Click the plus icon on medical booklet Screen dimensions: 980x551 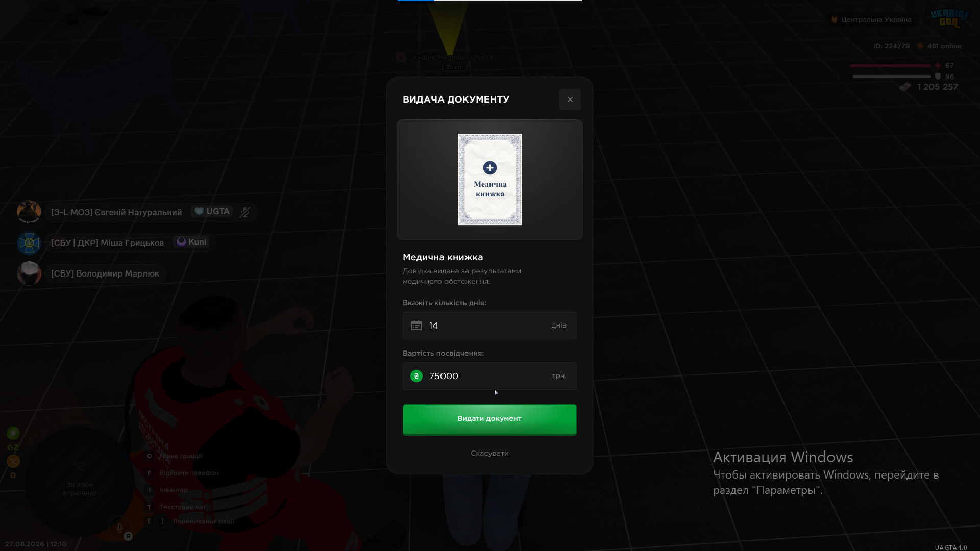tap(490, 168)
